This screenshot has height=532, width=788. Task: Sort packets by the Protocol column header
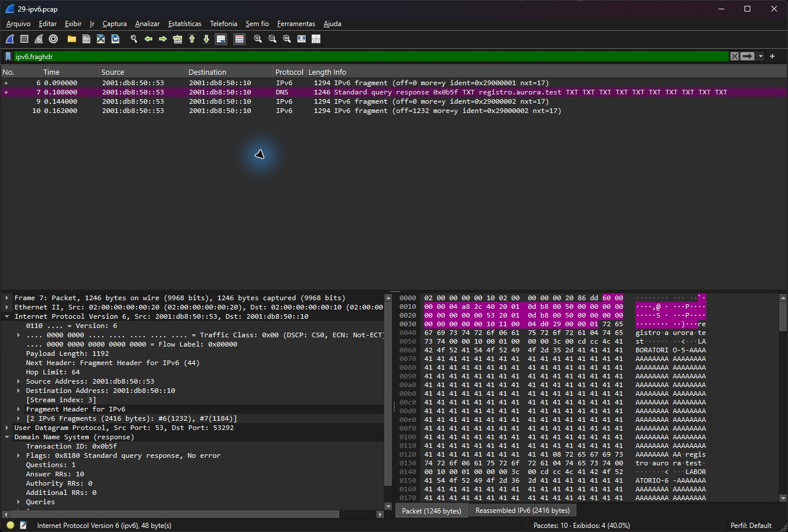289,72
